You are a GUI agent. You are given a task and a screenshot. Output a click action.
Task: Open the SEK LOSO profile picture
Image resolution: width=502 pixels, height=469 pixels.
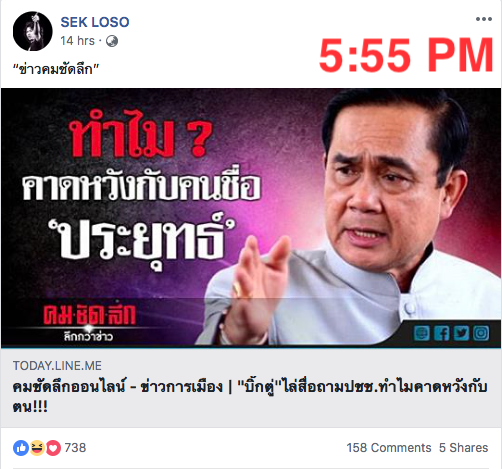click(x=32, y=31)
